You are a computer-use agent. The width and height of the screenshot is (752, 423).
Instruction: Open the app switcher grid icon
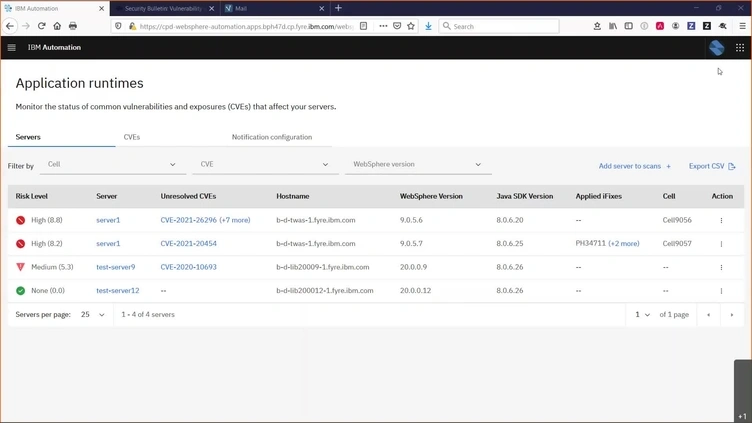click(x=740, y=47)
